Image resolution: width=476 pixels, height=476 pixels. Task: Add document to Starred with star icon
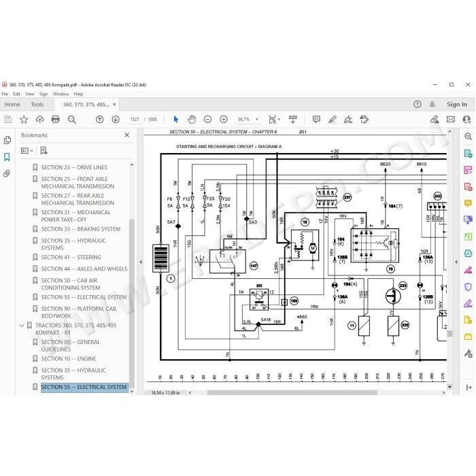(24, 119)
